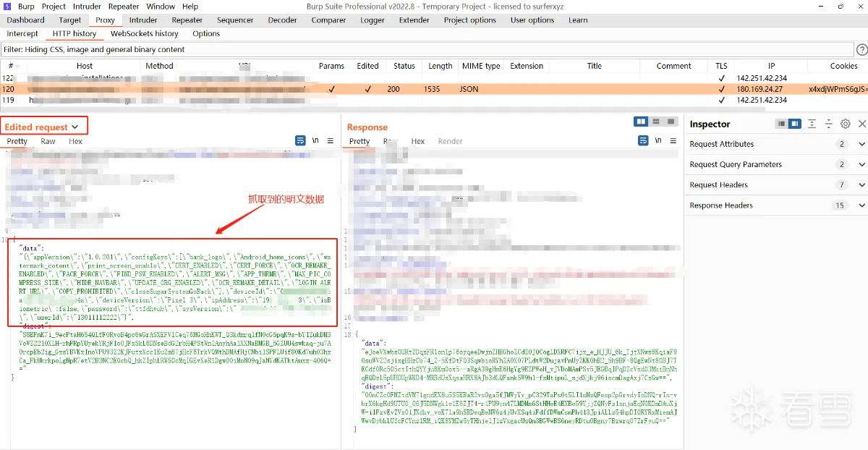The image size is (868, 450).
Task: Switch to the Project options tab
Action: click(x=470, y=20)
